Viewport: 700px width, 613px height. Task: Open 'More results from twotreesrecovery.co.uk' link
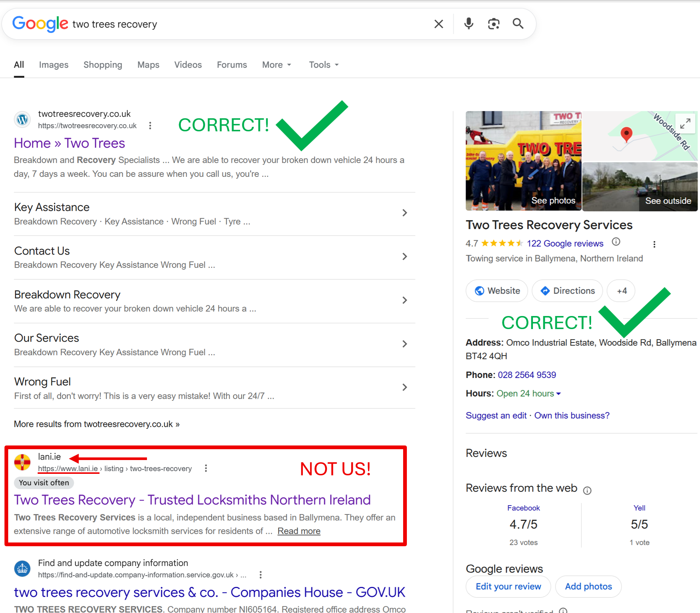97,424
